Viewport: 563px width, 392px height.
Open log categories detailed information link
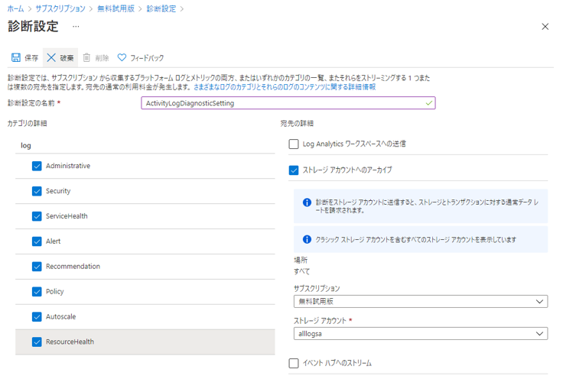coord(285,87)
